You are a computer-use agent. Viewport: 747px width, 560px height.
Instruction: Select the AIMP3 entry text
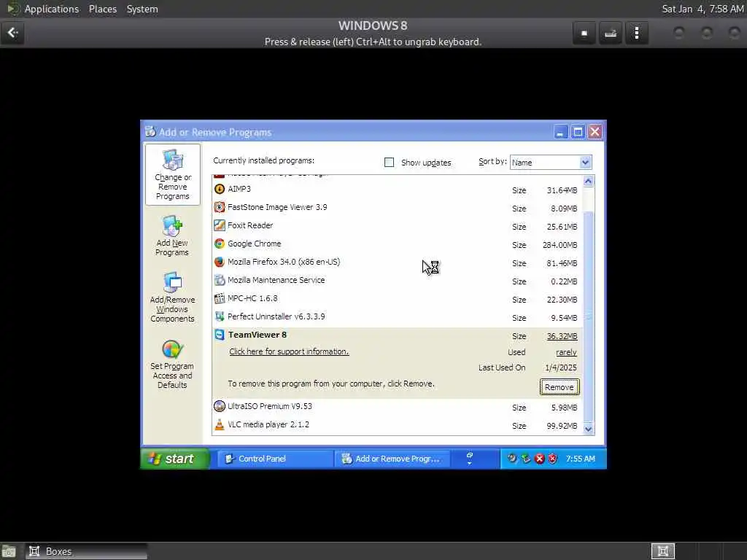pyautogui.click(x=239, y=189)
